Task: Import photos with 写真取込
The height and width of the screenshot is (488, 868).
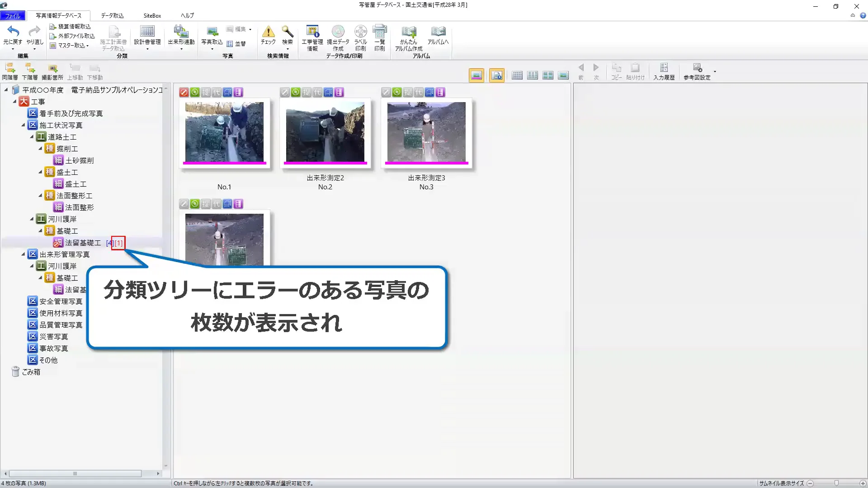Action: pos(212,37)
